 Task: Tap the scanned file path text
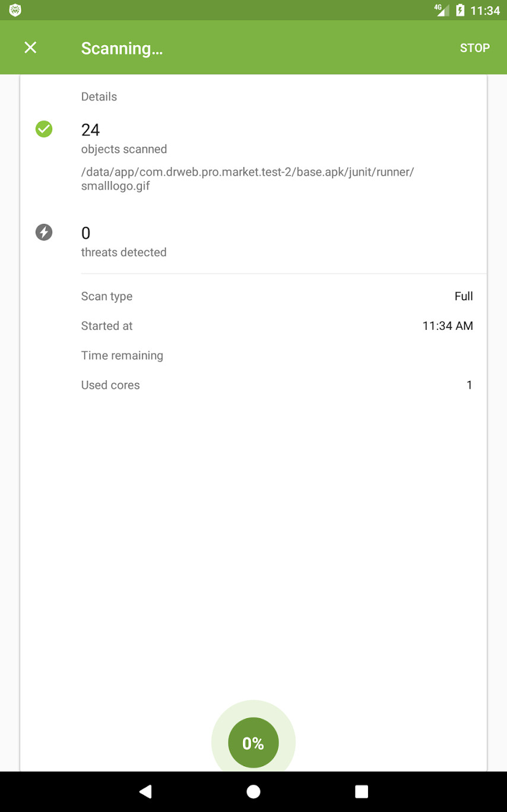(247, 179)
